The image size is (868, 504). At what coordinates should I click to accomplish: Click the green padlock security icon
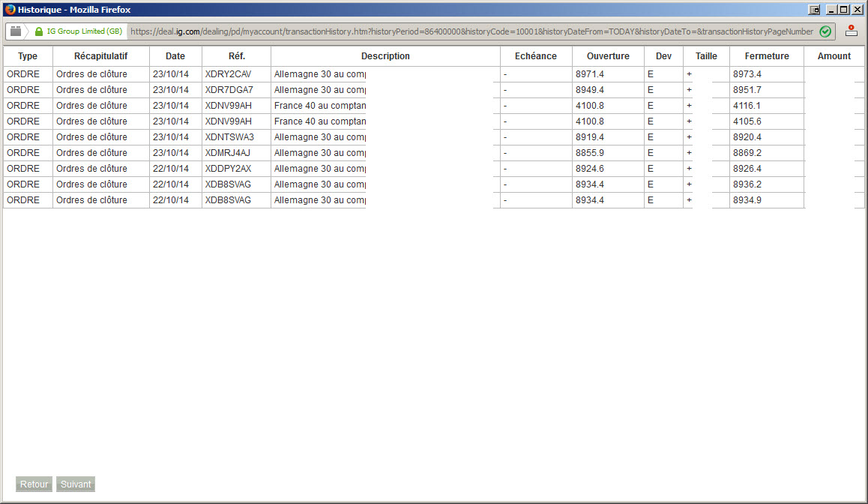pos(39,31)
